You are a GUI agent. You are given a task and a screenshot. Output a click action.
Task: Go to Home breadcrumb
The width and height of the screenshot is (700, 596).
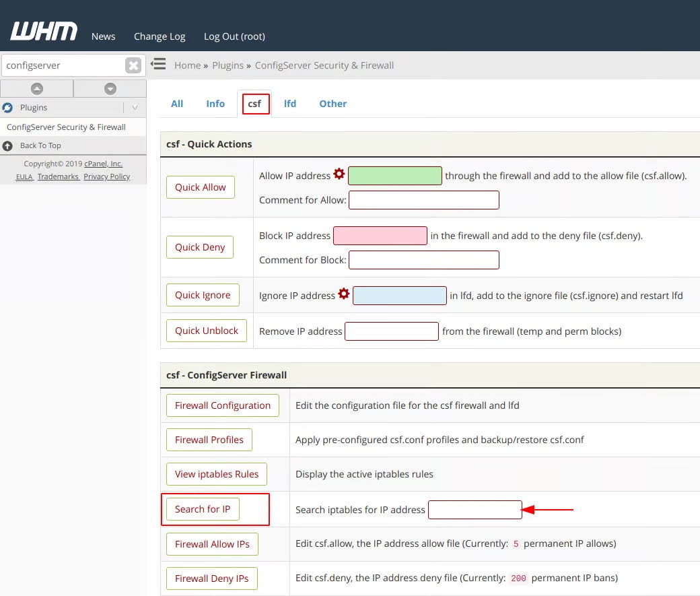[x=188, y=65]
